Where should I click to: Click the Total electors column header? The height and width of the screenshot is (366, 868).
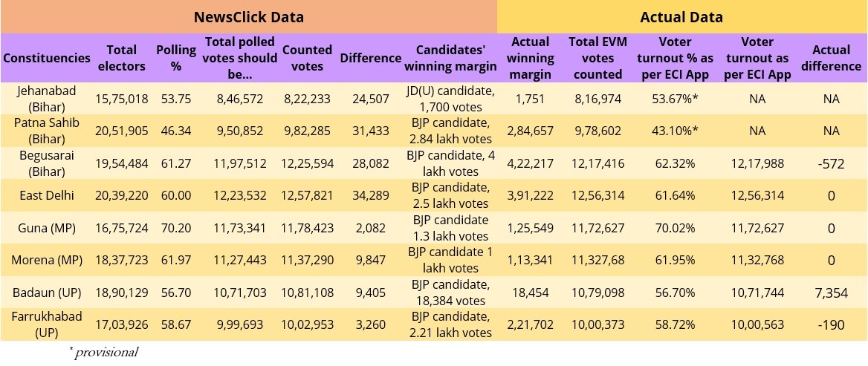[122, 58]
